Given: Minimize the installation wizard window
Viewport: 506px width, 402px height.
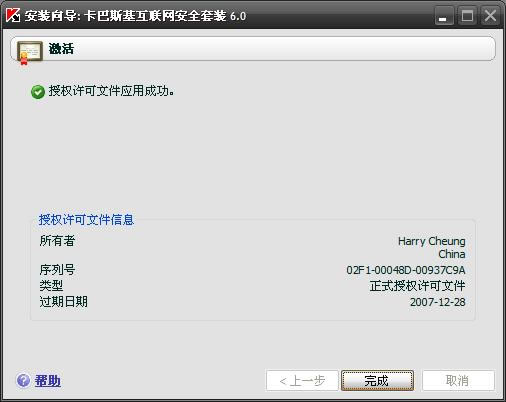Looking at the screenshot, I should 444,16.
